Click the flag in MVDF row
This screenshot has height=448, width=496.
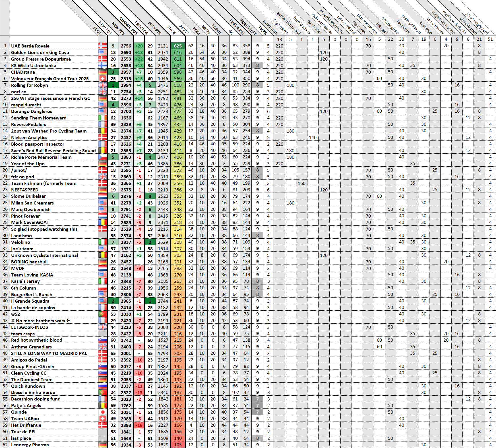pos(103,268)
